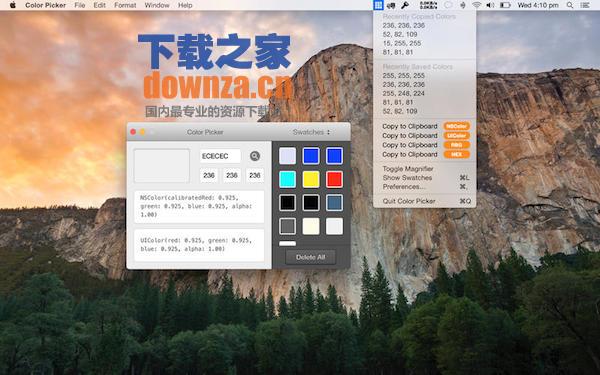
Task: Open Spotlight search magnifier in menu bar
Action: click(570, 5)
